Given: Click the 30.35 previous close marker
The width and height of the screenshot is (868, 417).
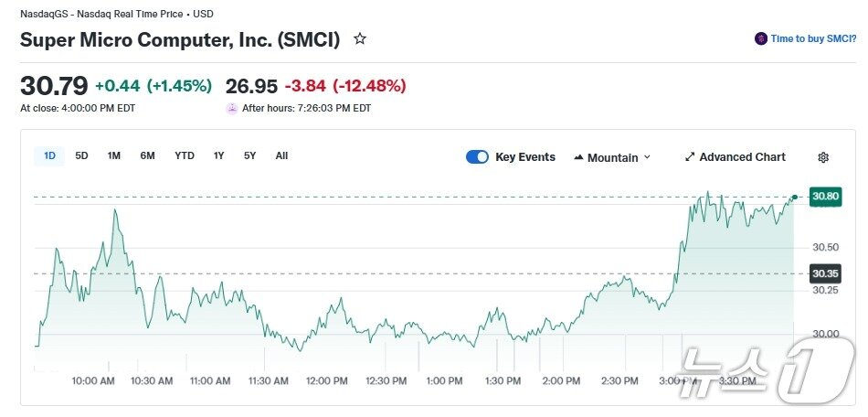Looking at the screenshot, I should point(825,273).
